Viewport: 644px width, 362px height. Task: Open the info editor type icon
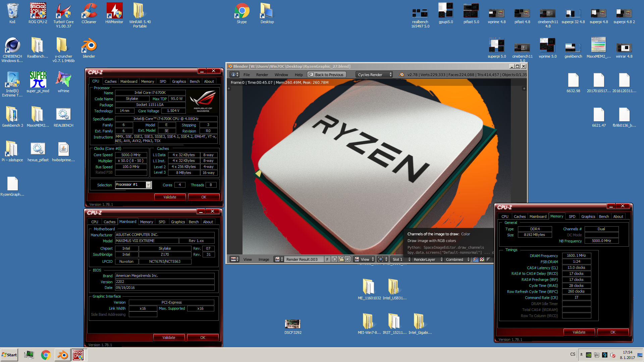[235, 75]
